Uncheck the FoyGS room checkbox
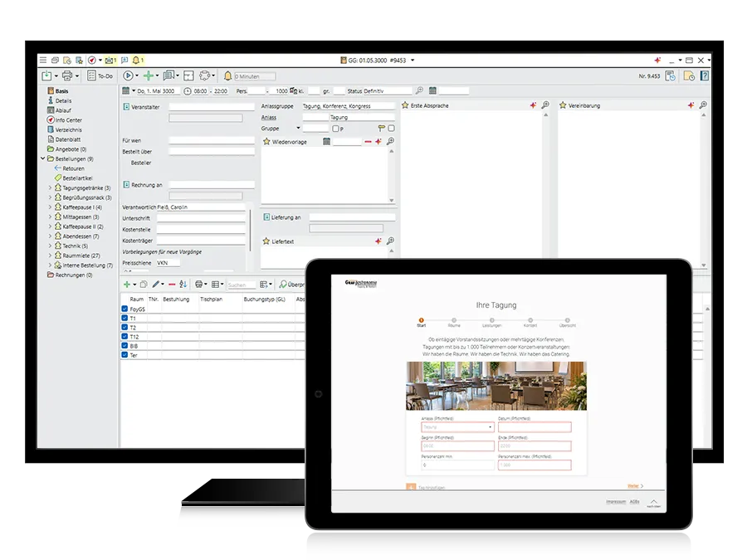 [x=124, y=309]
